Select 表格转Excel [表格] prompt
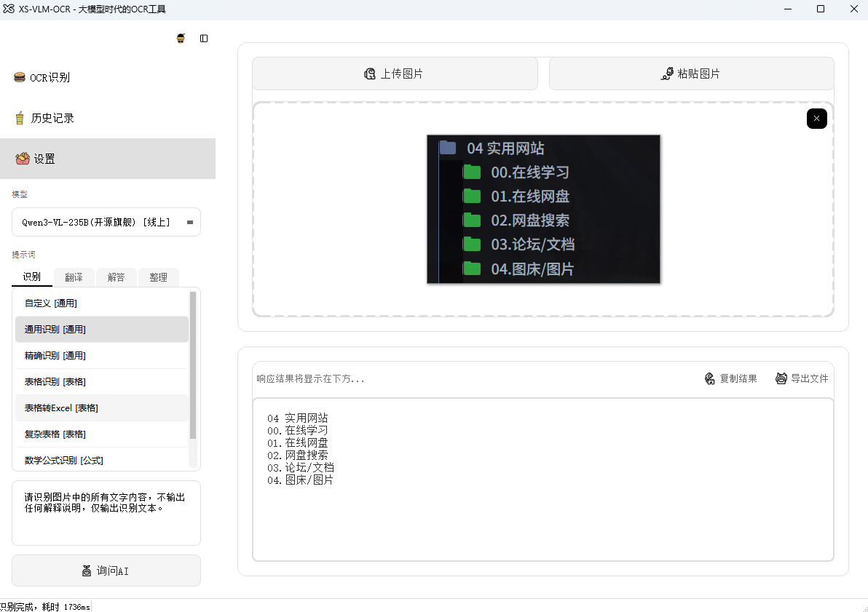This screenshot has width=868, height=612. click(102, 408)
